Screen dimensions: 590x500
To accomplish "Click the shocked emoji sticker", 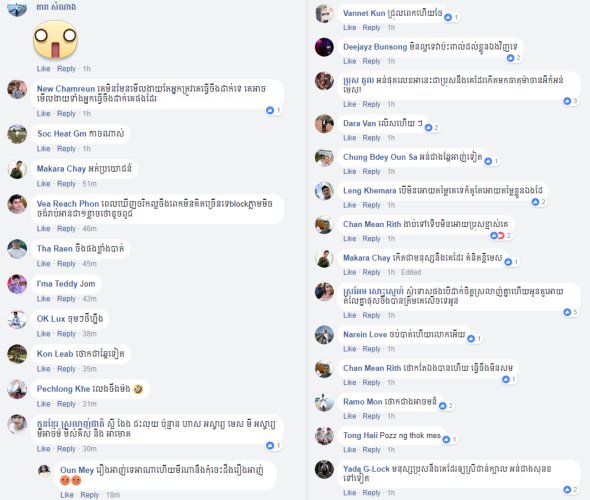I will 55,40.
